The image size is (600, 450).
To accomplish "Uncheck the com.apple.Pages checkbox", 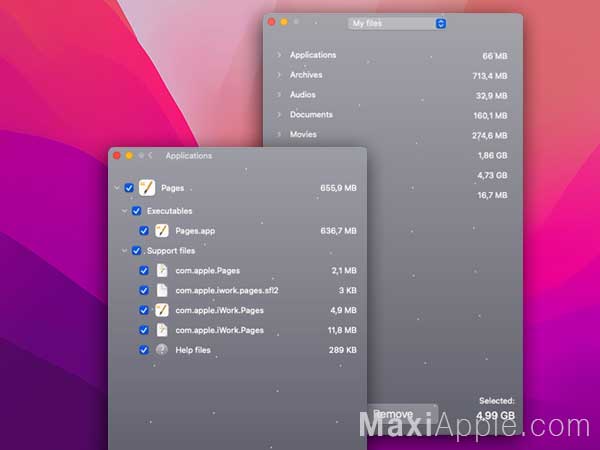I will [144, 271].
